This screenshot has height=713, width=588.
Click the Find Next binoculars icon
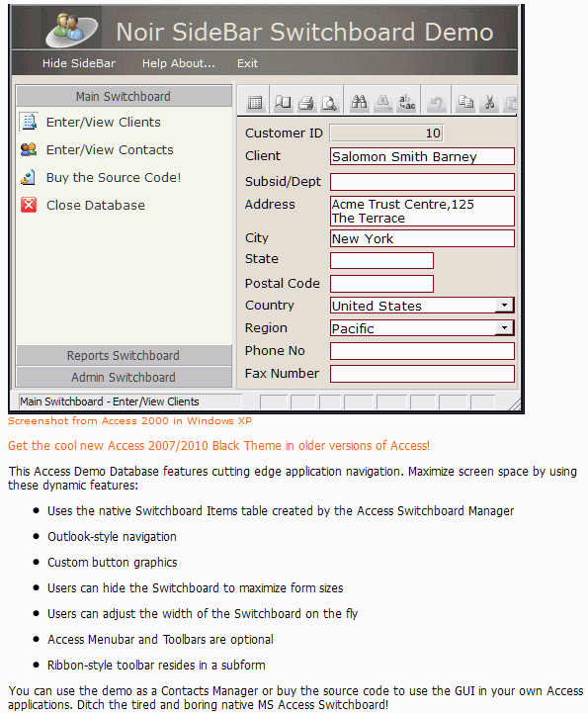point(383,103)
